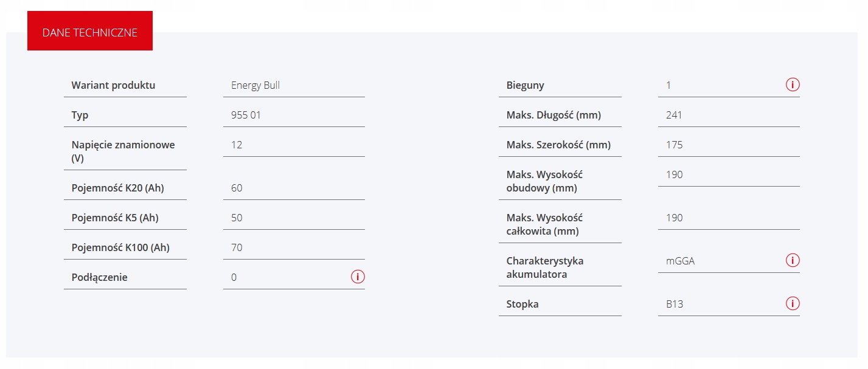Click the Pojemność K5 (Ah) label
868x369 pixels.
tap(115, 218)
